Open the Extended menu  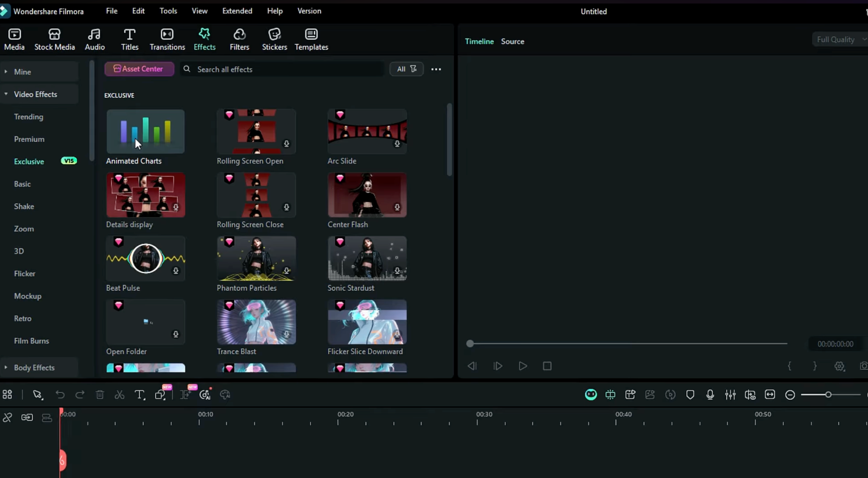tap(237, 11)
